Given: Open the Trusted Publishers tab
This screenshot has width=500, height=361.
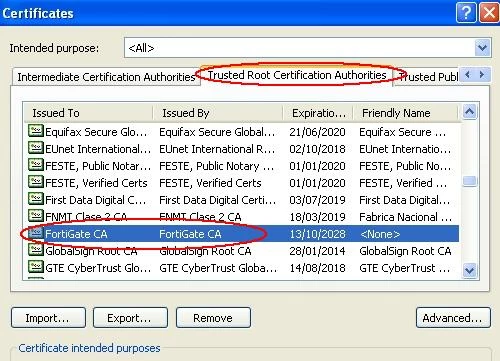Looking at the screenshot, I should (x=428, y=77).
